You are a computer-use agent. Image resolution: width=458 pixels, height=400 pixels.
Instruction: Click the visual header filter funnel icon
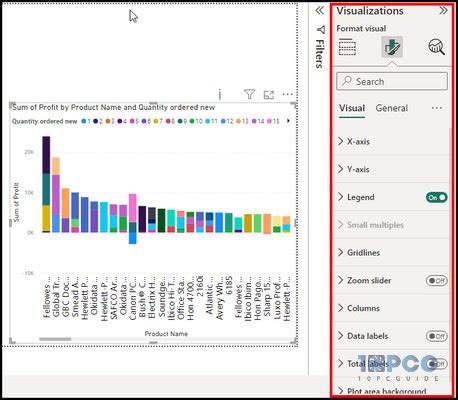pos(249,95)
